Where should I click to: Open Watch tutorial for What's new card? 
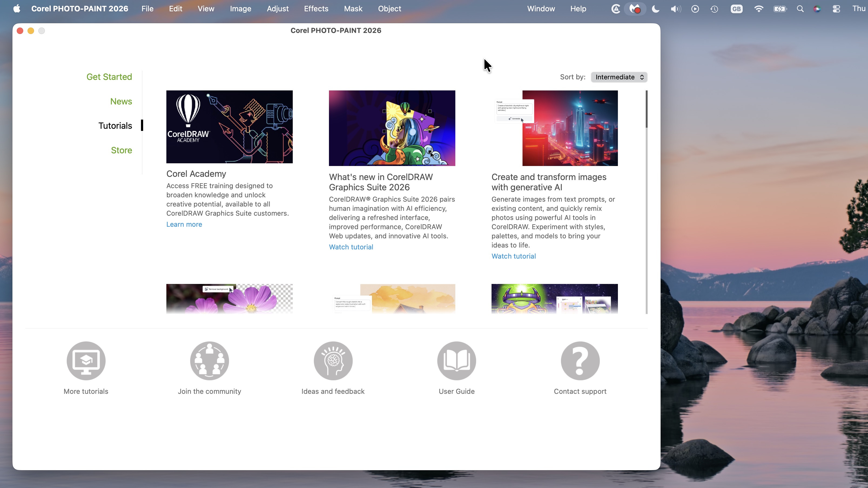[351, 247]
